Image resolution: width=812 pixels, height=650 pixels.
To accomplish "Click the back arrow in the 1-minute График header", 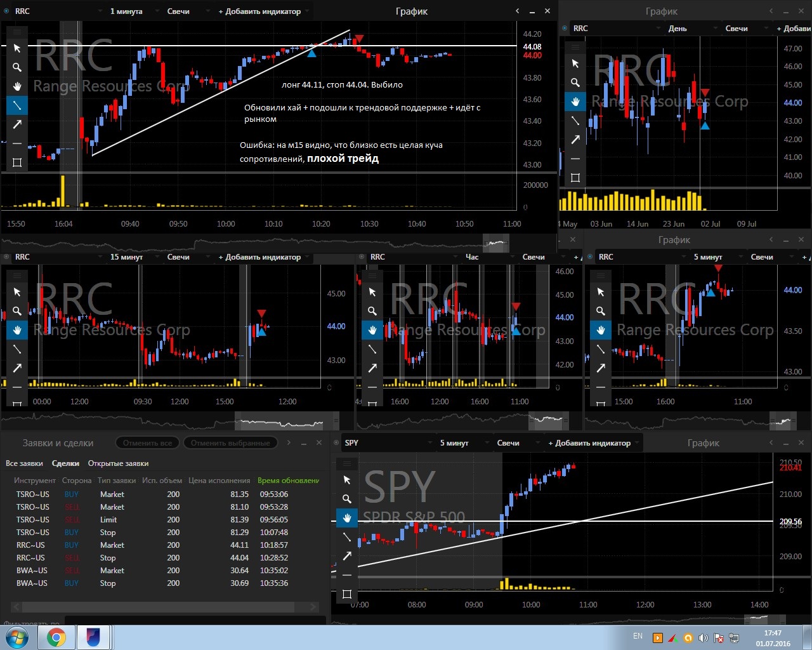I will [x=518, y=11].
